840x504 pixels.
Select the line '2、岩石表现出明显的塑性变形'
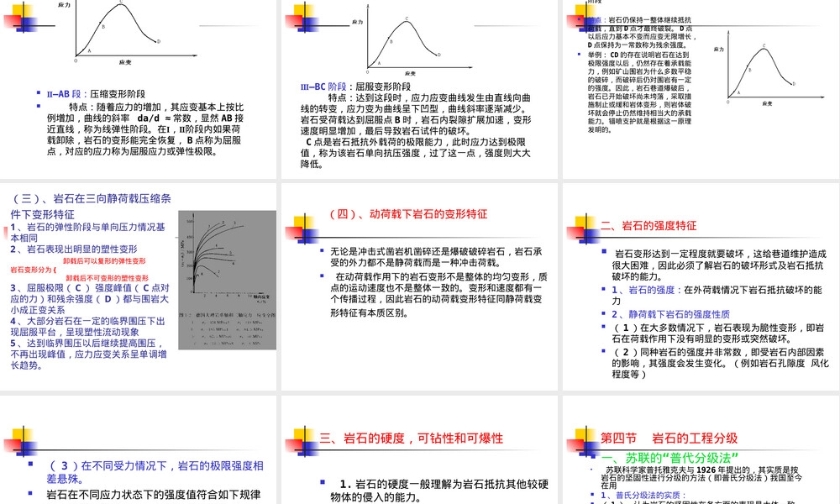(74, 249)
